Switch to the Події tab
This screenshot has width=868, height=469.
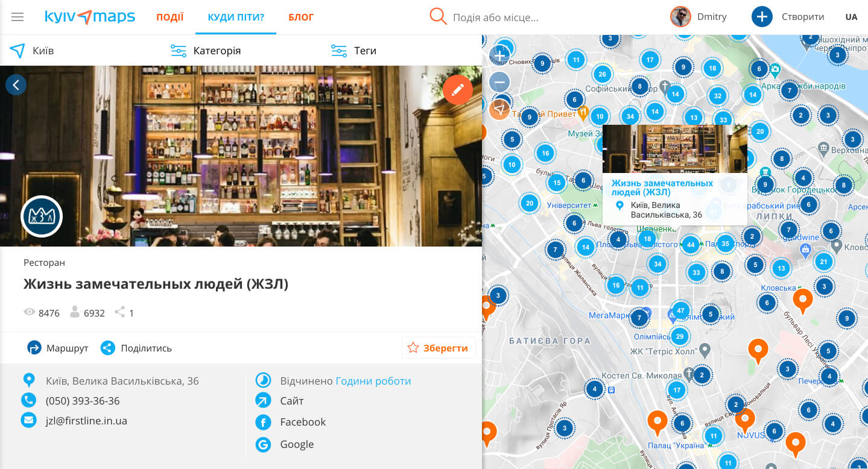pos(169,17)
